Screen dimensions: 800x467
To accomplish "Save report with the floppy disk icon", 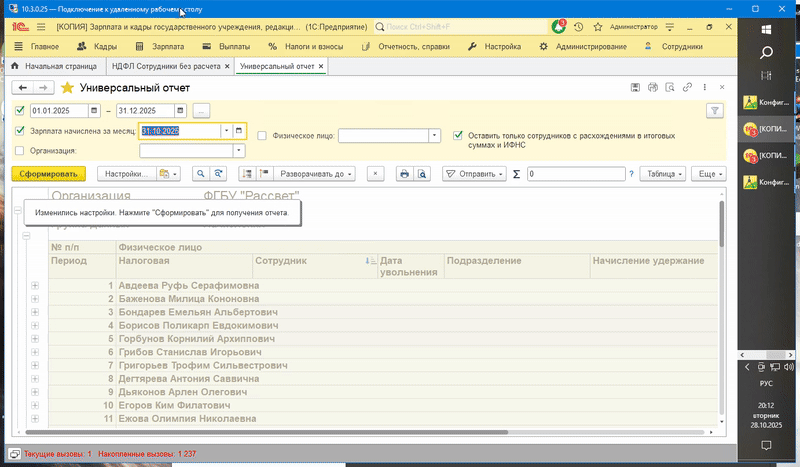I will click(635, 88).
